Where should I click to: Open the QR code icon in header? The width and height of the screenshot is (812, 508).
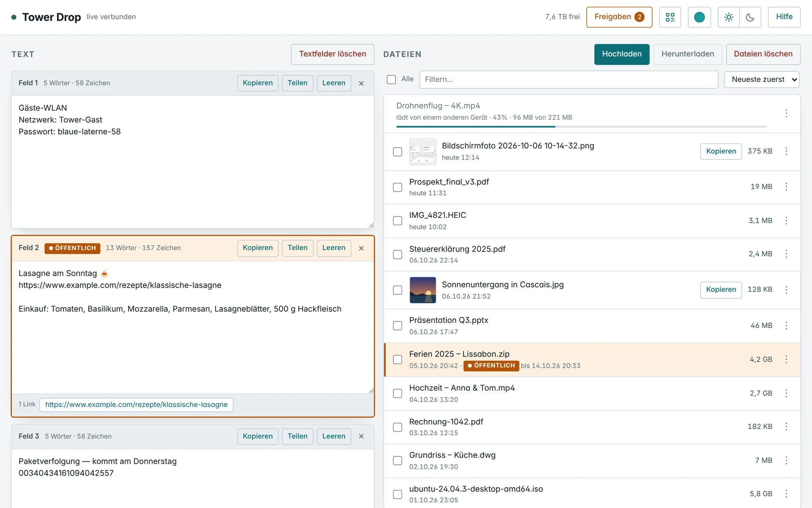670,17
